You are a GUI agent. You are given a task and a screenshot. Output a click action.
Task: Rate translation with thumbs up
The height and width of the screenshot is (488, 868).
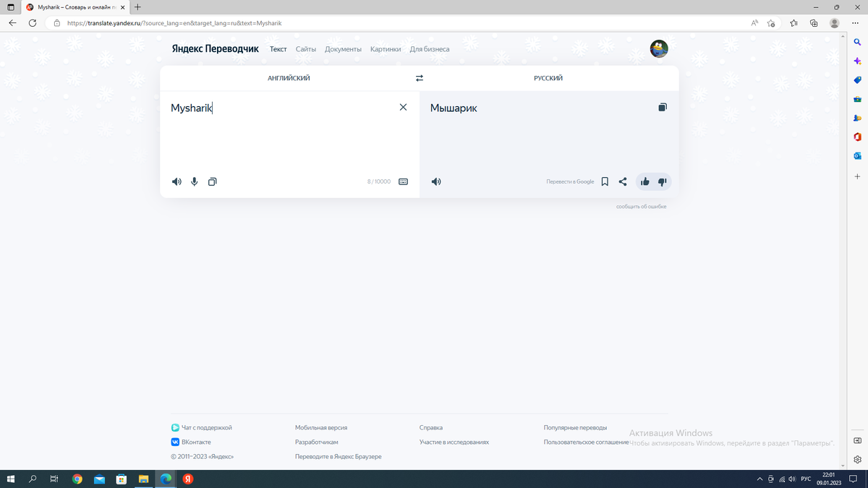tap(645, 181)
